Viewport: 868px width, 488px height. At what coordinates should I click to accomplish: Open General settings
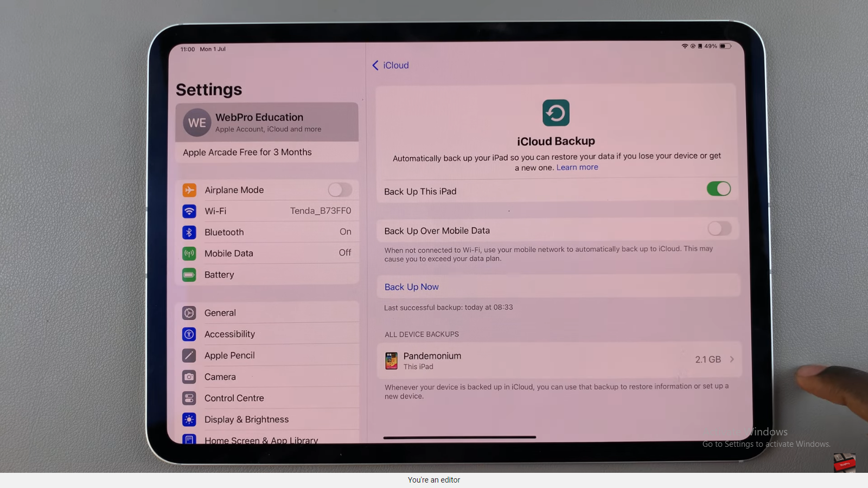pyautogui.click(x=268, y=313)
